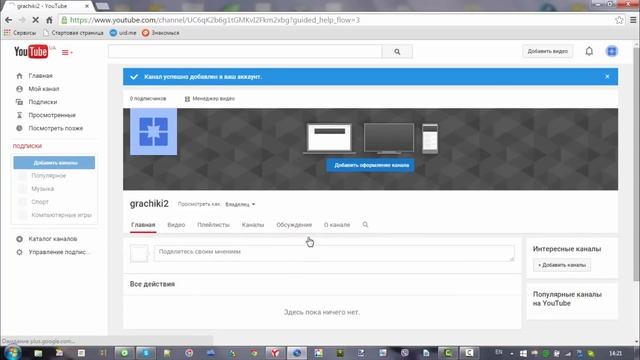This screenshot has width=640, height=360.
Task: Switch to the Обсуждение tab
Action: click(294, 225)
